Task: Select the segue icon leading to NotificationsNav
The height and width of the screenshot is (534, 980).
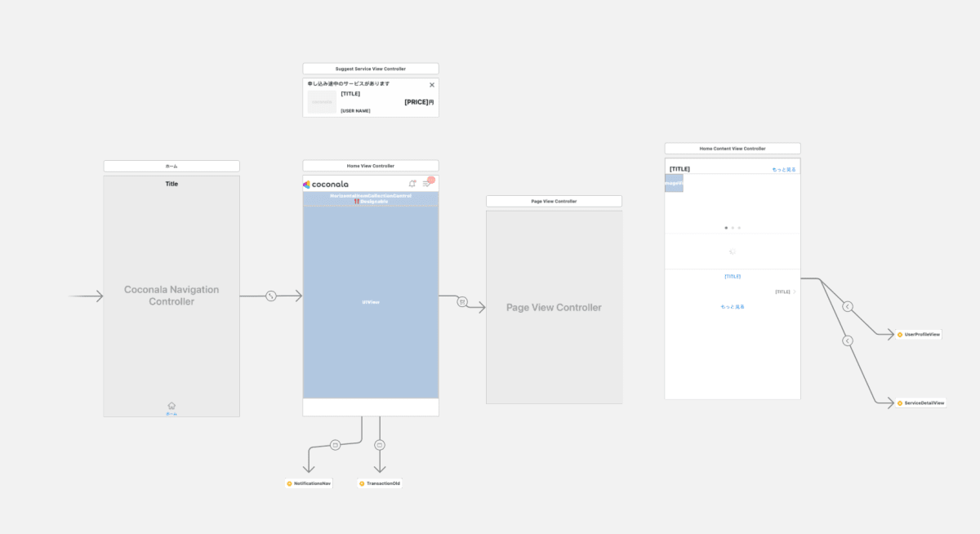Action: point(335,444)
